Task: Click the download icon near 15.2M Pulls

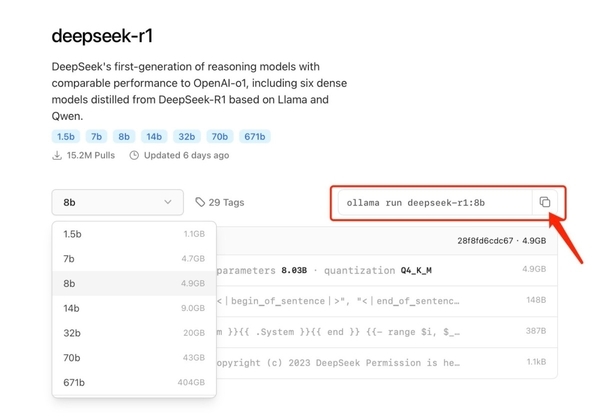Action: [58, 155]
